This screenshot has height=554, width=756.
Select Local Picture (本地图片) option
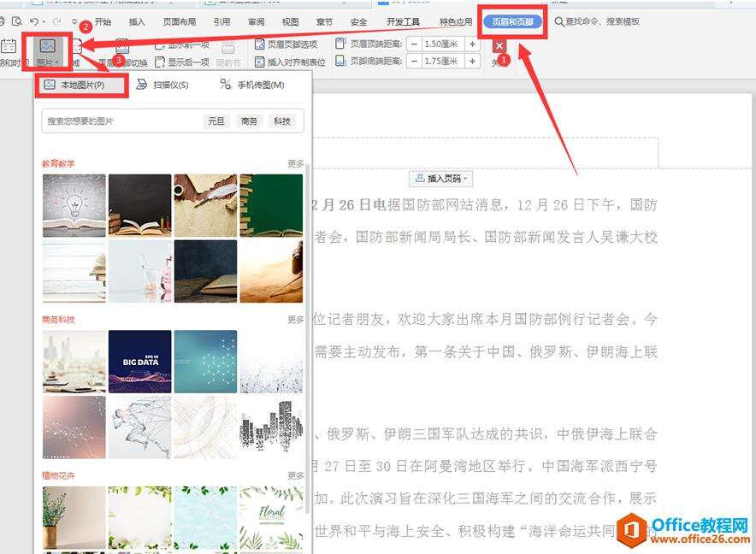(81, 85)
